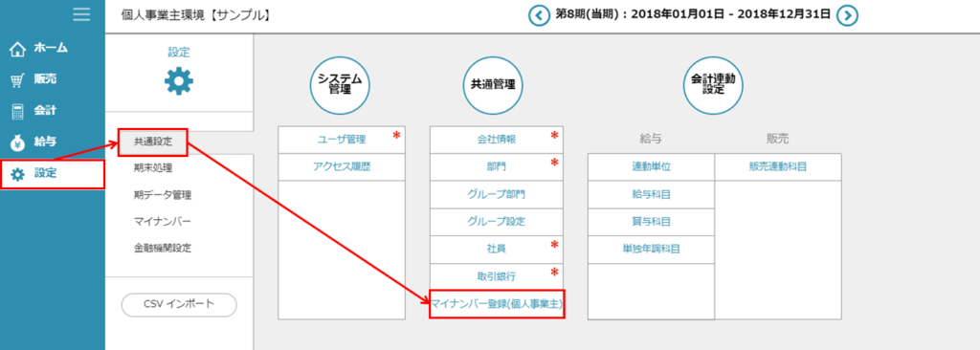Go to next fiscal period arrow
The width and height of the screenshot is (980, 350).
(847, 15)
